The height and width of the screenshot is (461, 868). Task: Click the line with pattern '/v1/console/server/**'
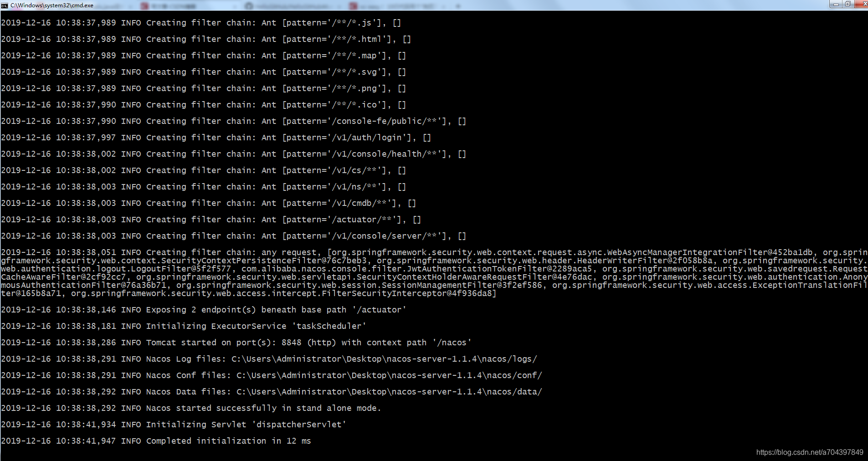(x=233, y=236)
